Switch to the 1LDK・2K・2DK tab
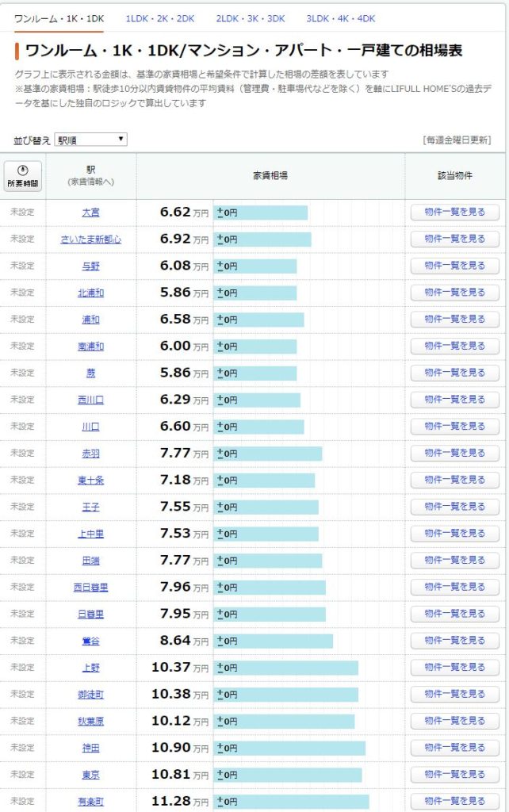 (x=159, y=18)
